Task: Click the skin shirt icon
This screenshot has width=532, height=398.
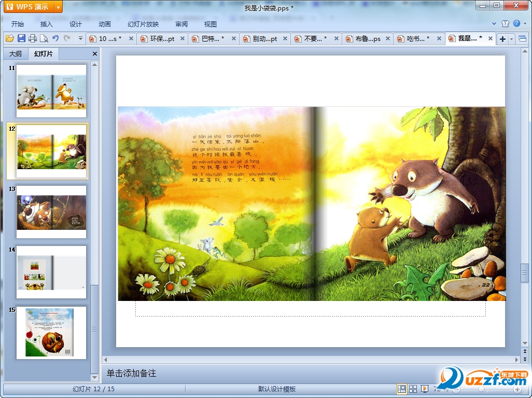Action: 505,23
